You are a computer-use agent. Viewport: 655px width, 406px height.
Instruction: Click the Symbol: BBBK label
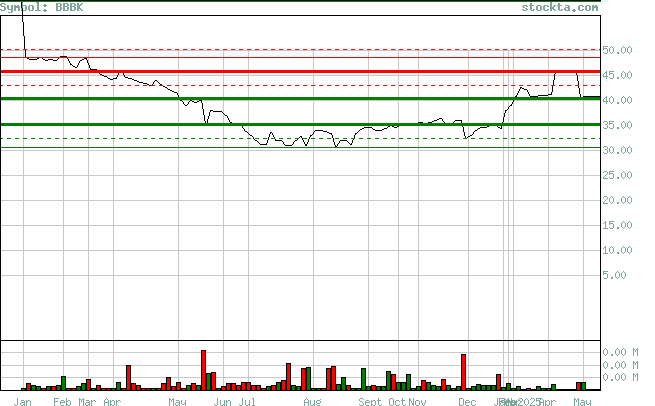click(41, 8)
